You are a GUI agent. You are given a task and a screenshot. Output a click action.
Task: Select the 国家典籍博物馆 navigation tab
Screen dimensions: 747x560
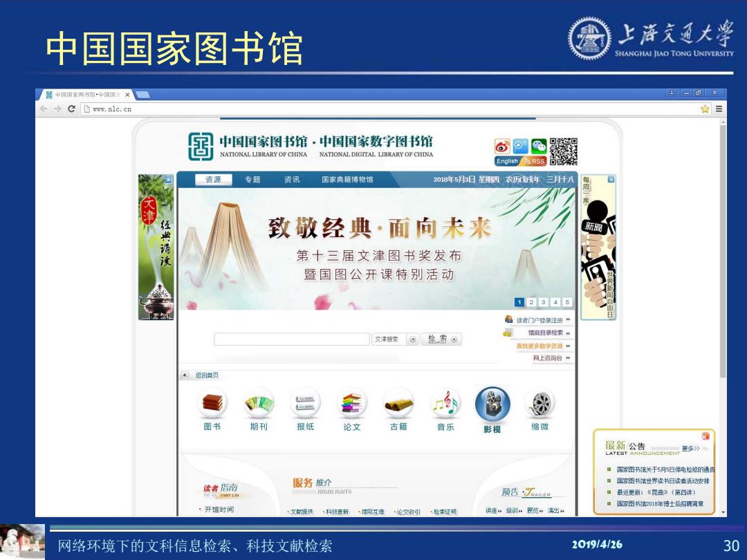tap(347, 180)
